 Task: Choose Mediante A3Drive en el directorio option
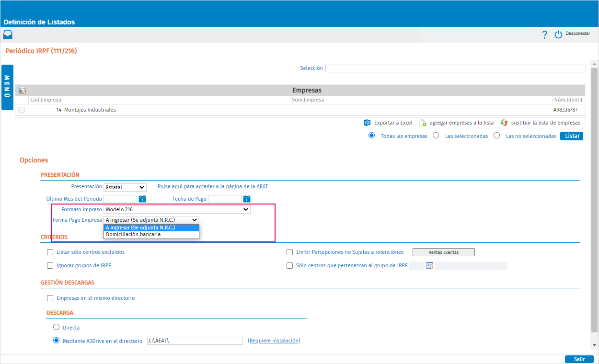[x=56, y=341]
